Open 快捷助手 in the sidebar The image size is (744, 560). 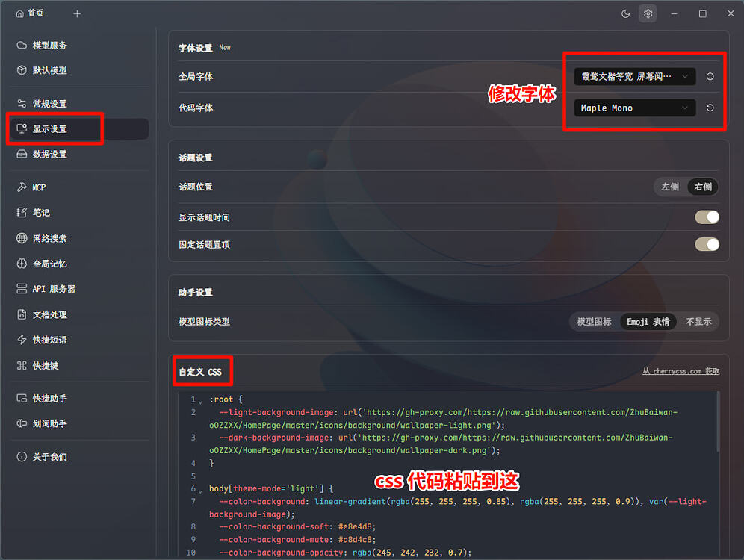coord(79,398)
